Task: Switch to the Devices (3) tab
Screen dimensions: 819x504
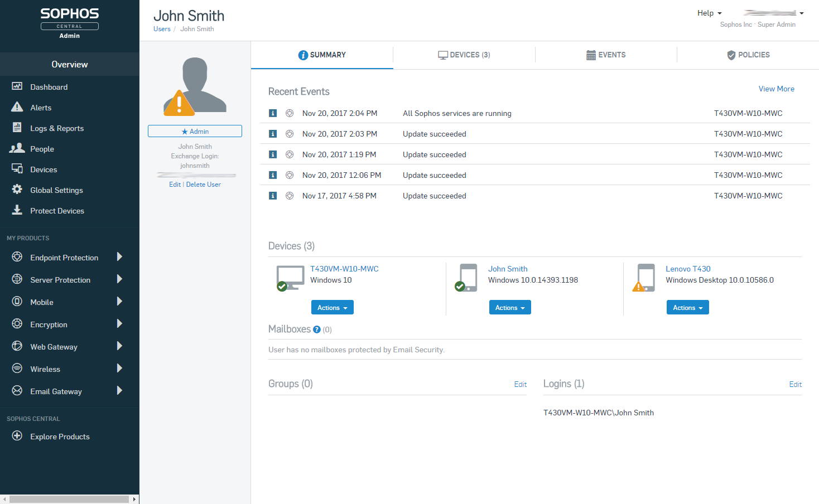Action: (x=464, y=55)
